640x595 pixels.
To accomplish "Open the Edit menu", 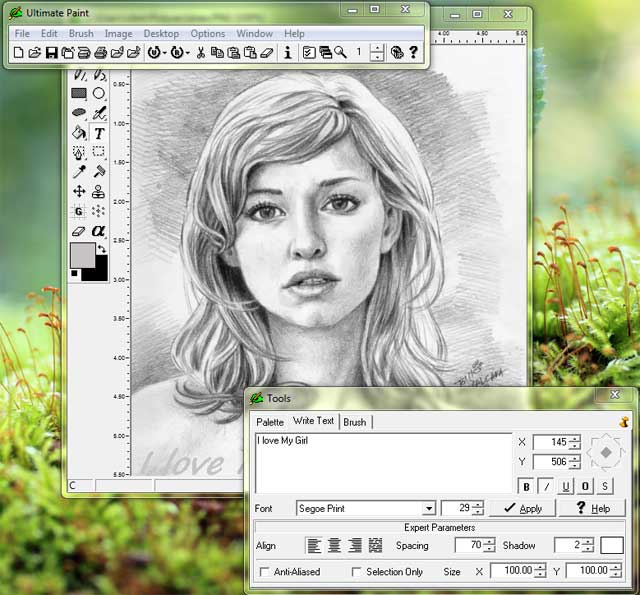I will [49, 33].
